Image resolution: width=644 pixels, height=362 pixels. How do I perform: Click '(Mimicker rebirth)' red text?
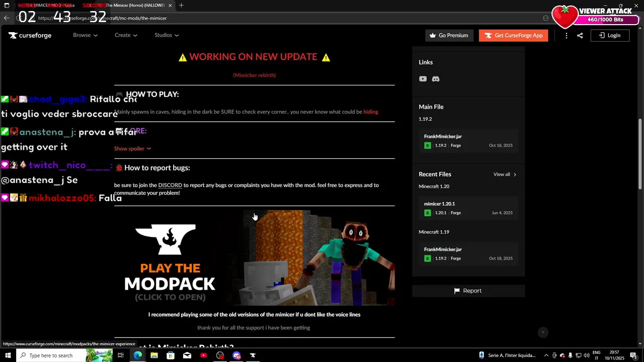(254, 75)
